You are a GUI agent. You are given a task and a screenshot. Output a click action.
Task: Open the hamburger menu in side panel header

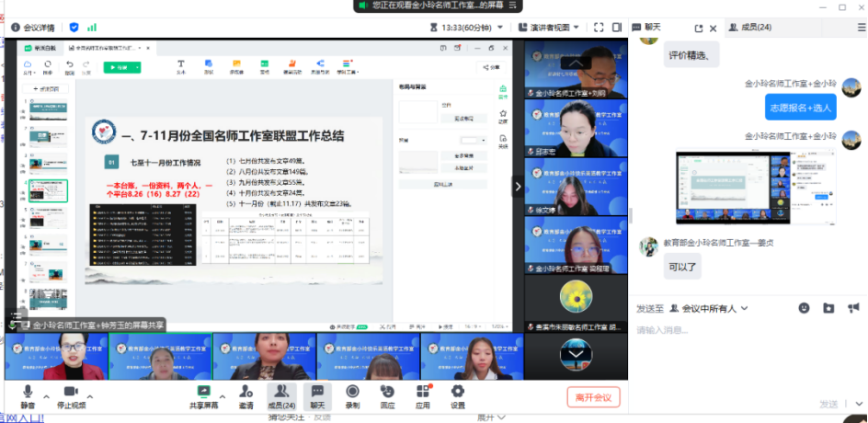[x=860, y=27]
